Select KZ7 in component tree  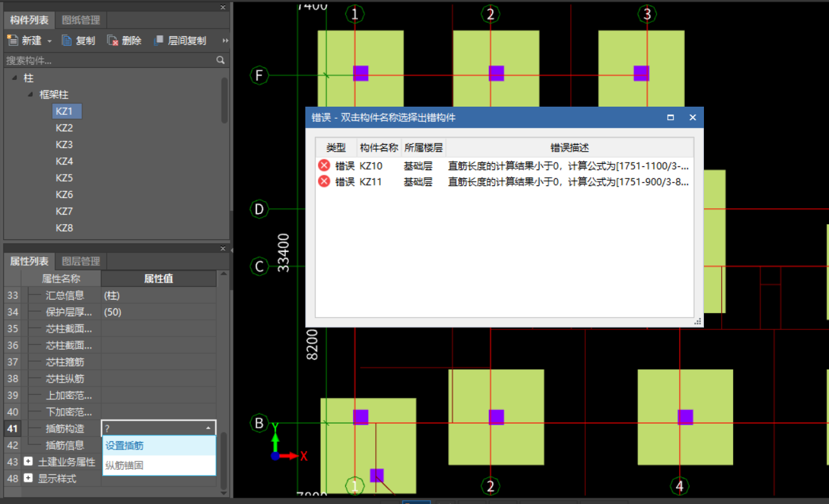pos(64,211)
